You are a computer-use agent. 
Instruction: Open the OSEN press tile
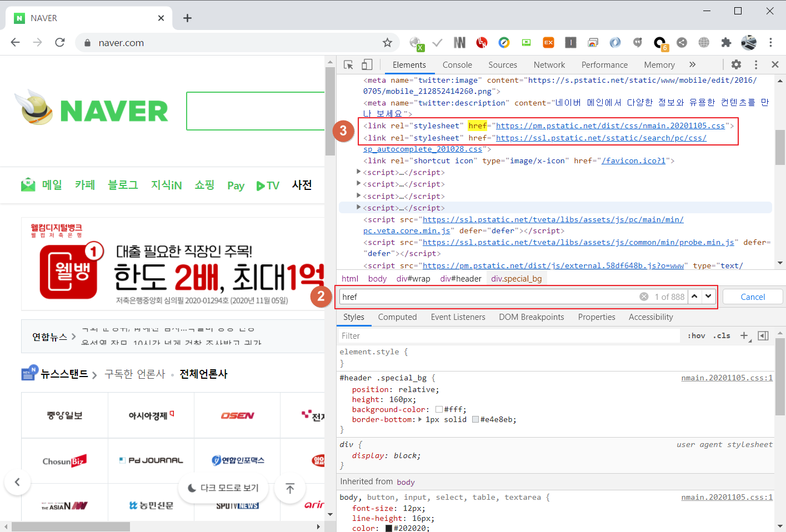pyautogui.click(x=237, y=415)
